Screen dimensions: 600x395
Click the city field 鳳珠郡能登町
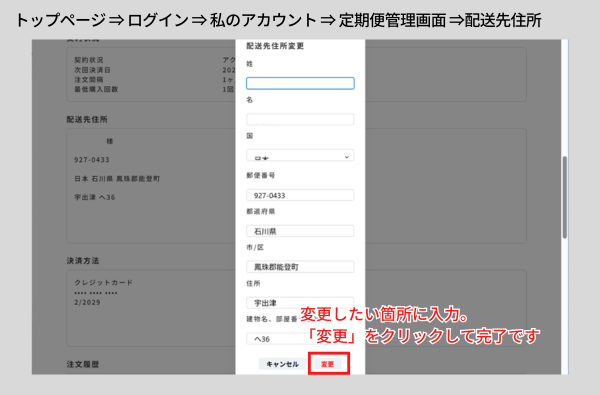(x=300, y=267)
